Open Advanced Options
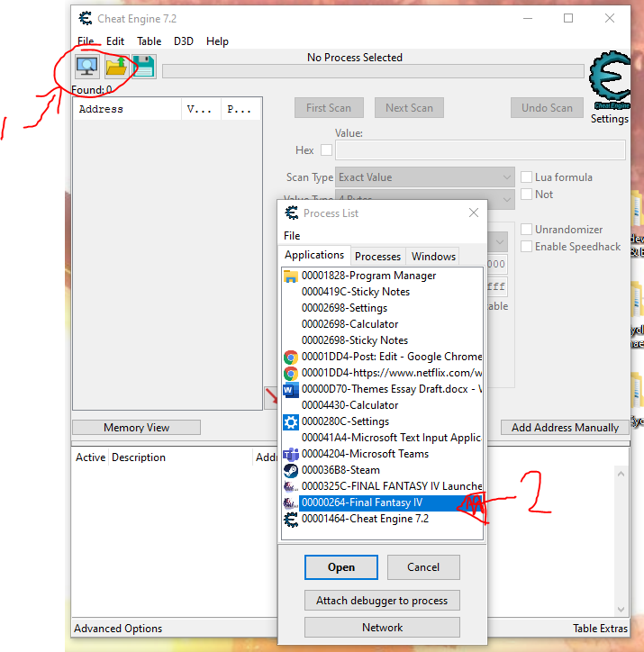 pyautogui.click(x=118, y=629)
